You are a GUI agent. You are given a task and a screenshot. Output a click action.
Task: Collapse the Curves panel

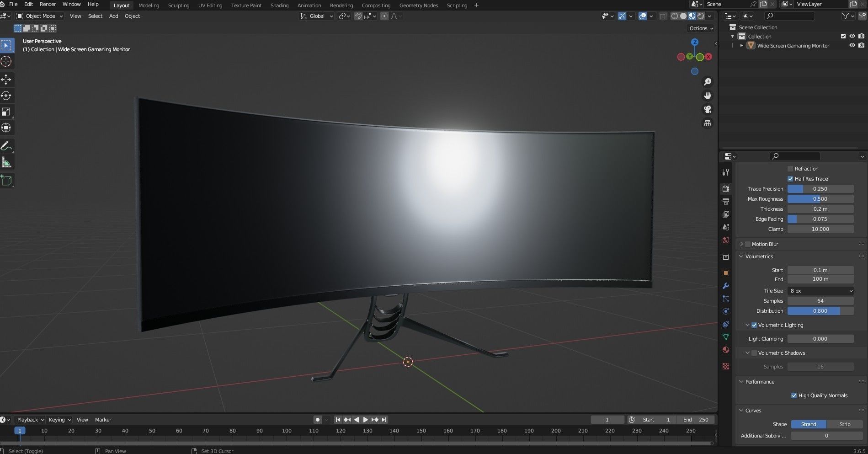(741, 411)
